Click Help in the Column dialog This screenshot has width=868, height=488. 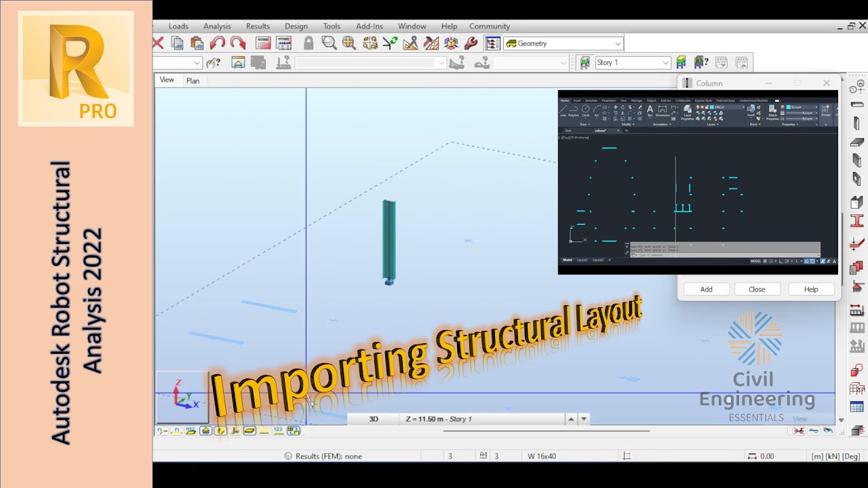click(811, 289)
